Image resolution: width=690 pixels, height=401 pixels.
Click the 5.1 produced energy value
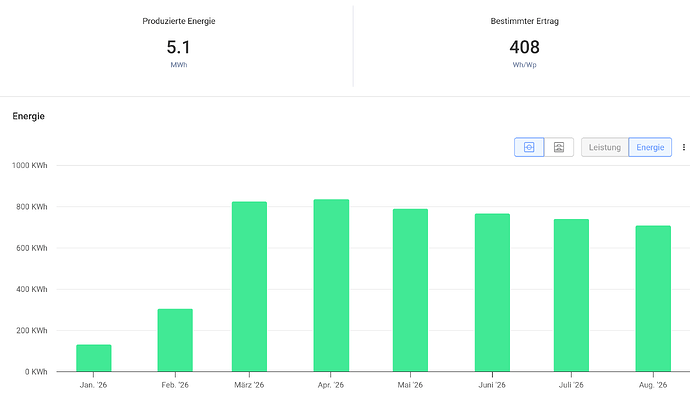[179, 47]
